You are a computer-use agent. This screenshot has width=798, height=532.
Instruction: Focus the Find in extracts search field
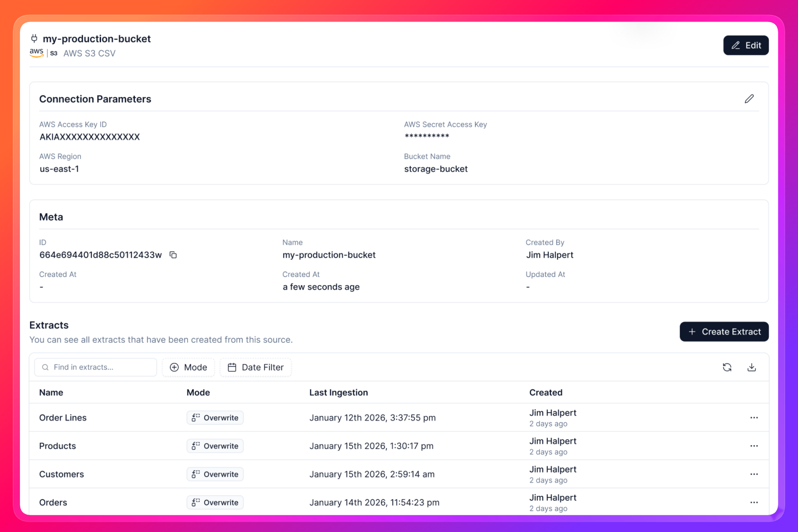[96, 367]
